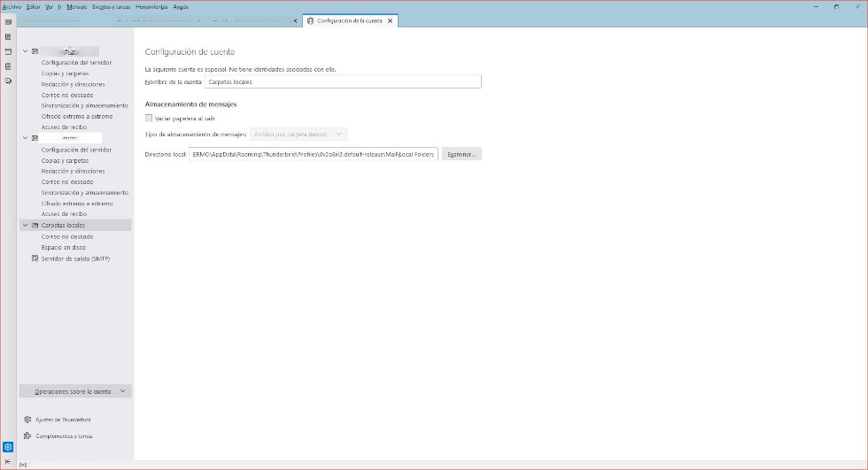Open Complementos y temas link
The height and width of the screenshot is (470, 868).
64,436
